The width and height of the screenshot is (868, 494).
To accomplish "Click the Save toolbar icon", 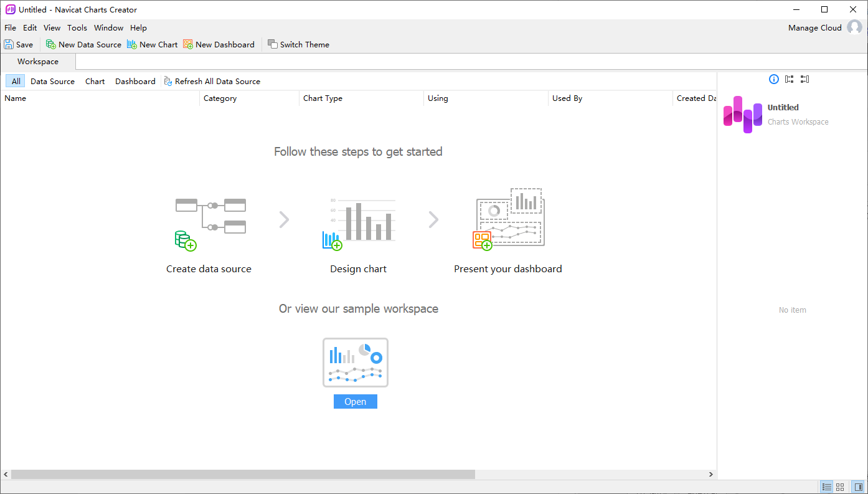I will pos(9,44).
